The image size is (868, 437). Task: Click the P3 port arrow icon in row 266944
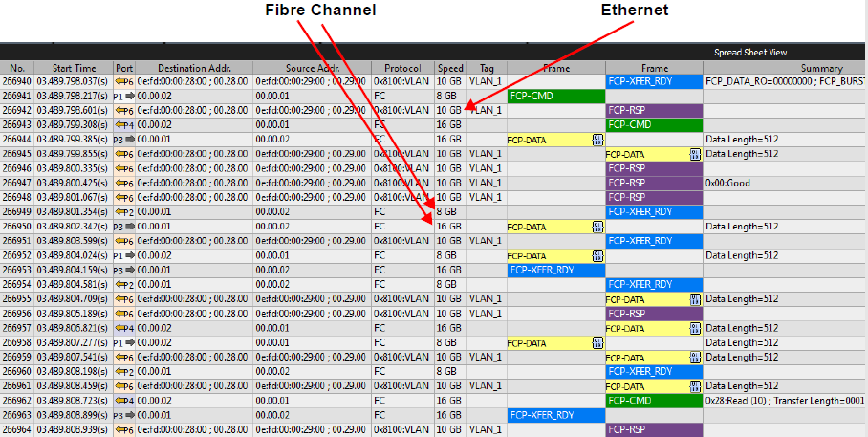click(x=124, y=141)
